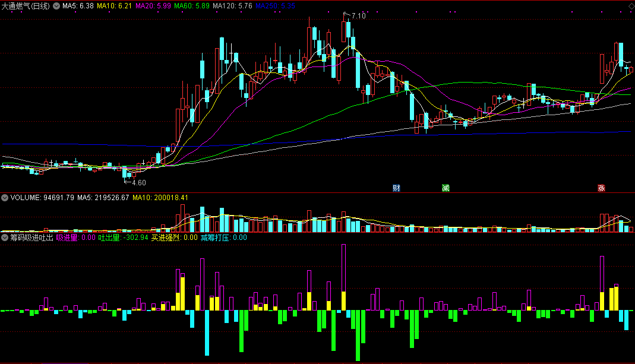Click the 财 event marker icon

click(396, 188)
